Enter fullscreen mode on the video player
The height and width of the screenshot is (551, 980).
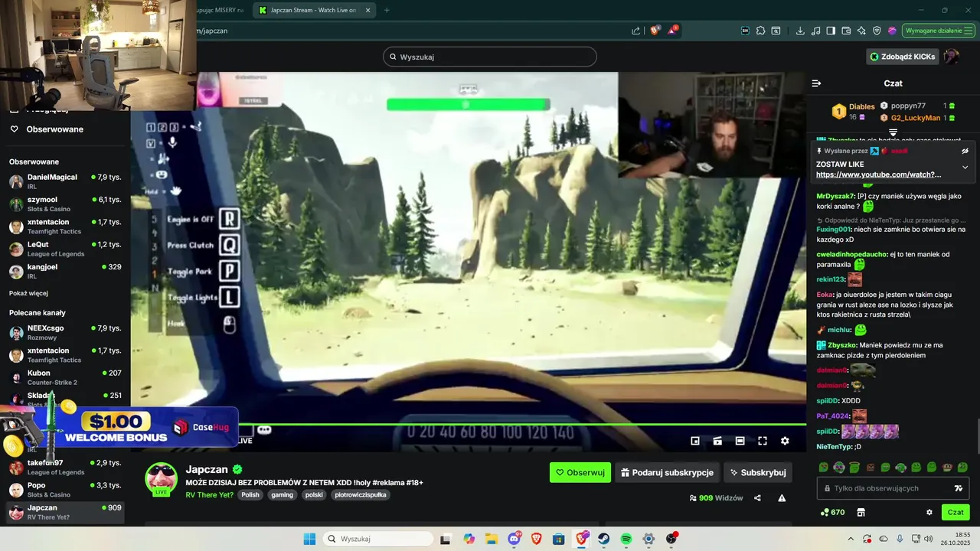(763, 441)
